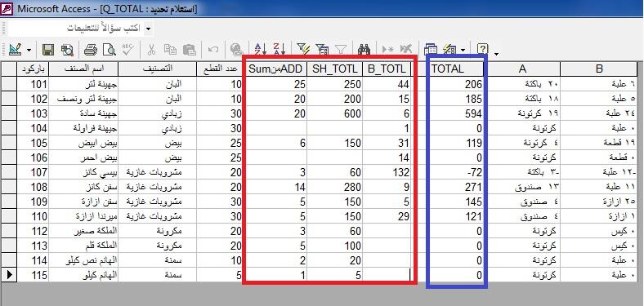Open Print Preview icon

110,50
